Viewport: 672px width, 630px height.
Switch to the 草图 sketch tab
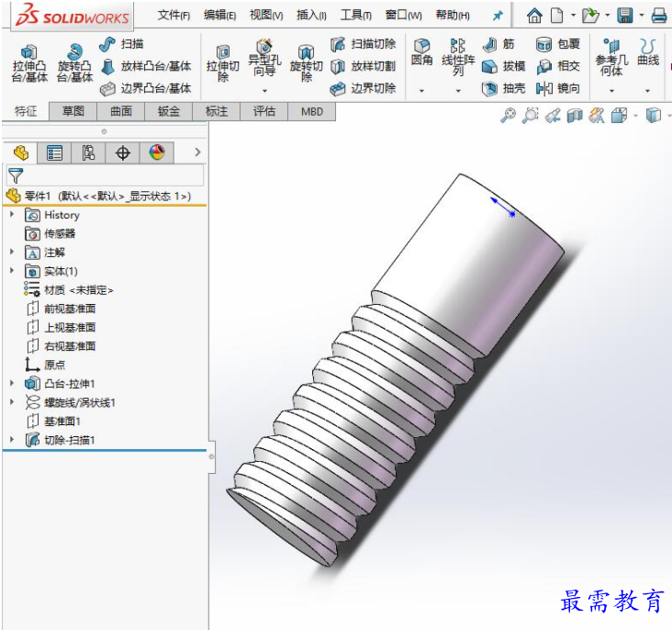coord(73,111)
